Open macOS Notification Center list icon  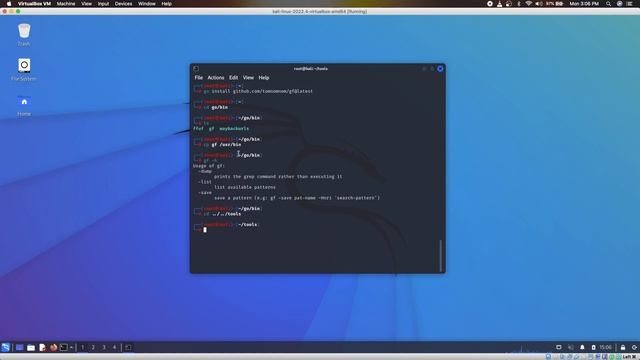click(x=630, y=4)
